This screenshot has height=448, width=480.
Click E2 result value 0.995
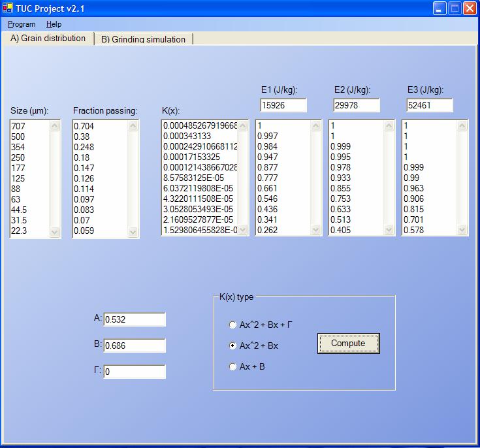(341, 157)
